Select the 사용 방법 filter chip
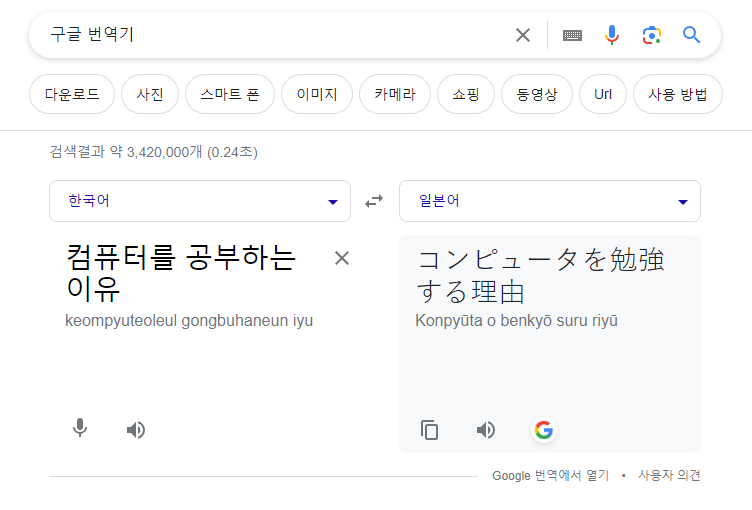 click(678, 94)
